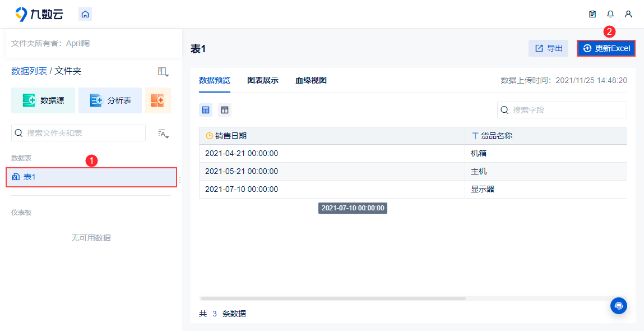Go to home via house icon
This screenshot has width=644, height=331.
85,14
